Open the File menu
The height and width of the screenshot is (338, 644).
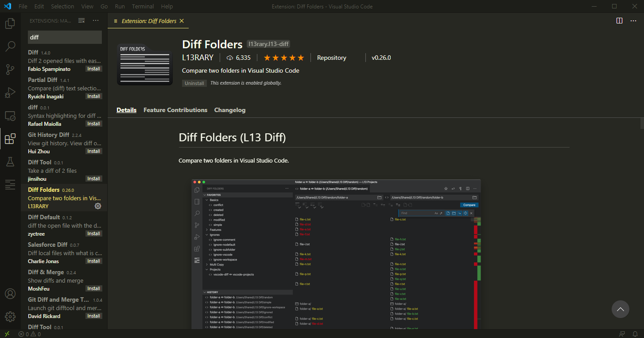[x=23, y=7]
